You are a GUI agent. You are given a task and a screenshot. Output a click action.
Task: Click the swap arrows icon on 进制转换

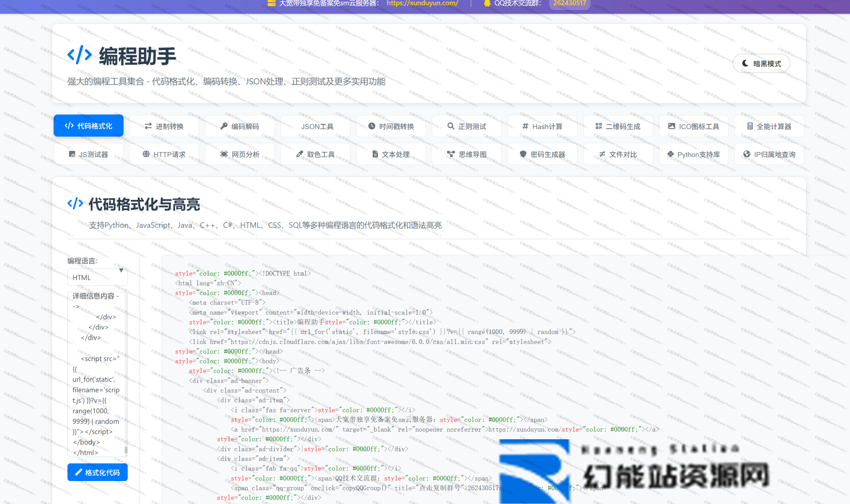click(x=148, y=126)
